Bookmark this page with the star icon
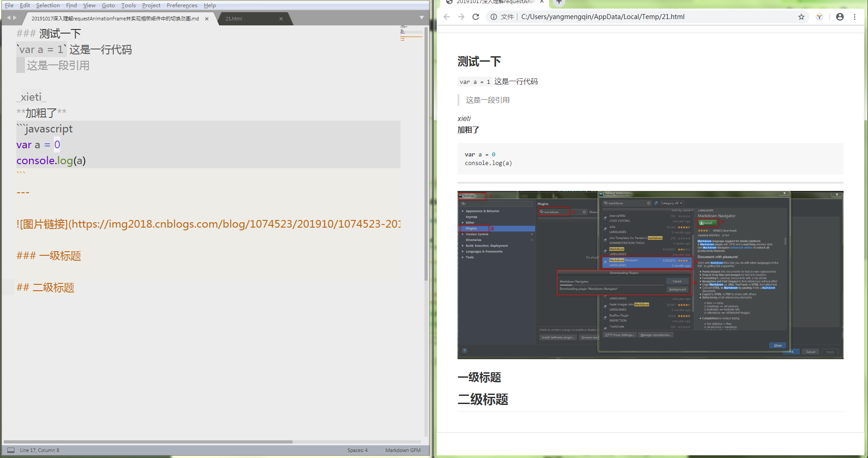The height and width of the screenshot is (458, 868). 801,17
